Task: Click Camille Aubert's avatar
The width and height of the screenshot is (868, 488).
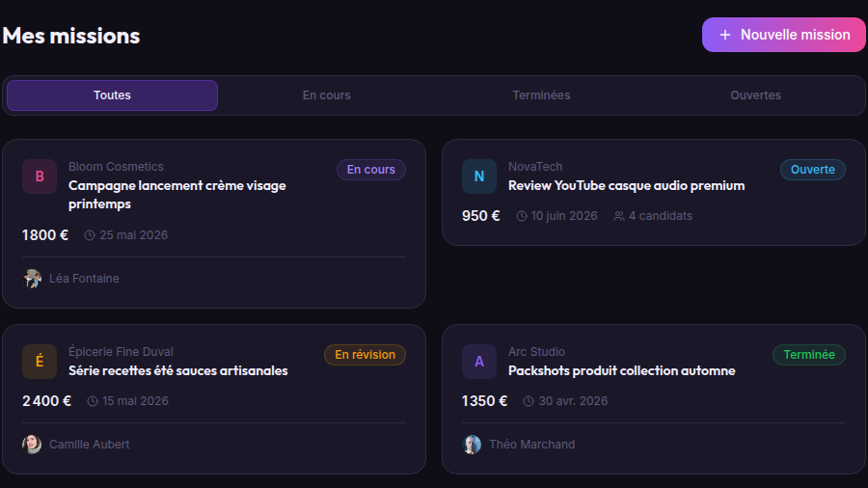Action: [x=32, y=445]
